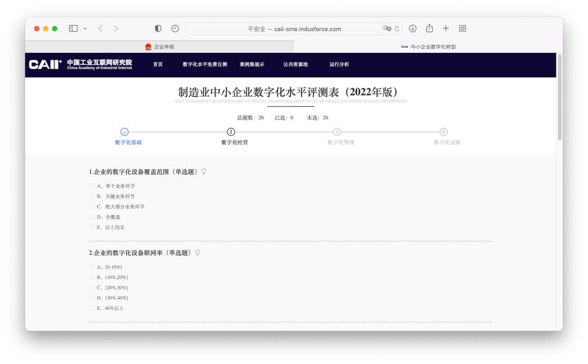
Task: Open new tab with the plus button
Action: 446,28
